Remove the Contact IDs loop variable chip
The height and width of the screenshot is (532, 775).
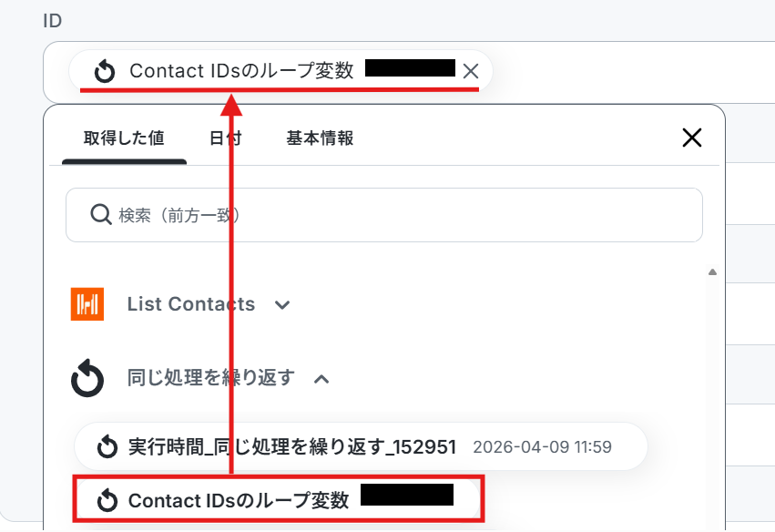471,71
